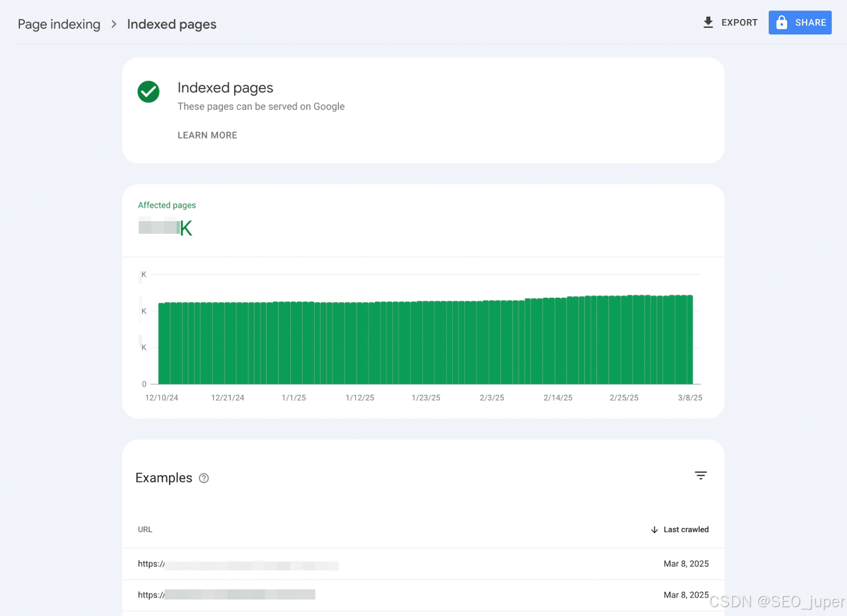This screenshot has width=847, height=616.
Task: Click the 1/12/25 axis date label
Action: tap(360, 398)
